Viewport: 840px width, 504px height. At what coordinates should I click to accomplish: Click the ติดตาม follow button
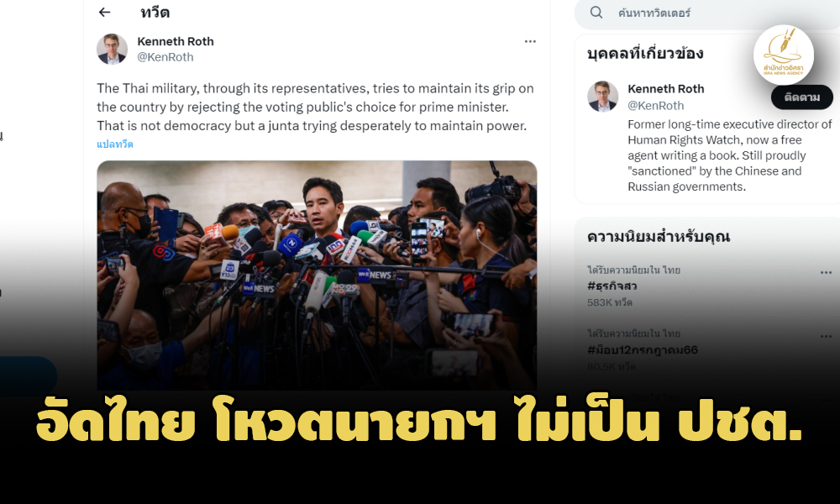[x=802, y=97]
